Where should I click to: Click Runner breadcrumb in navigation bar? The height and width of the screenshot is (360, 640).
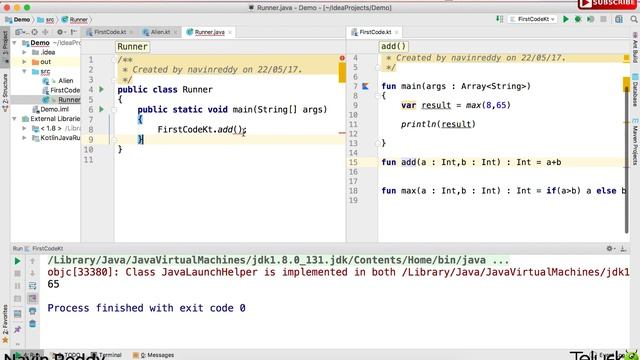[75, 20]
